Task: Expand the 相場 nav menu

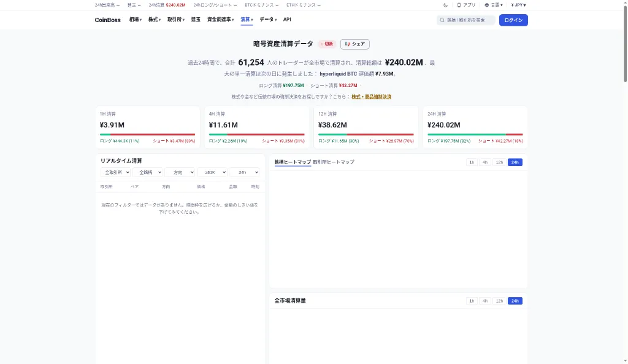Action: (136, 20)
